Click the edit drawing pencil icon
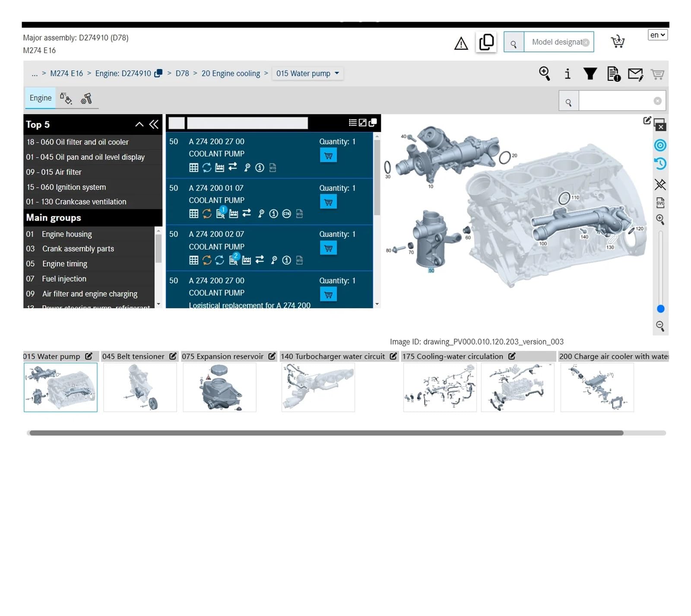This screenshot has width=691, height=616. tap(647, 121)
